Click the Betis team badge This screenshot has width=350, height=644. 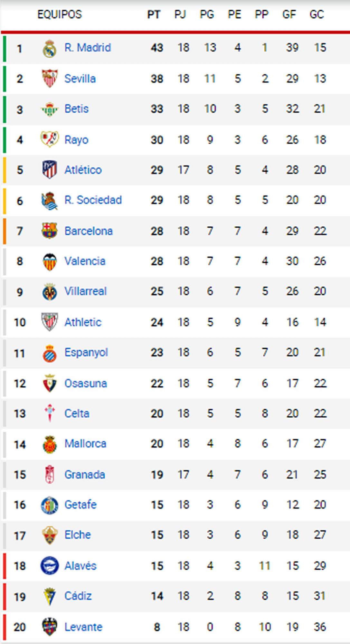[50, 109]
